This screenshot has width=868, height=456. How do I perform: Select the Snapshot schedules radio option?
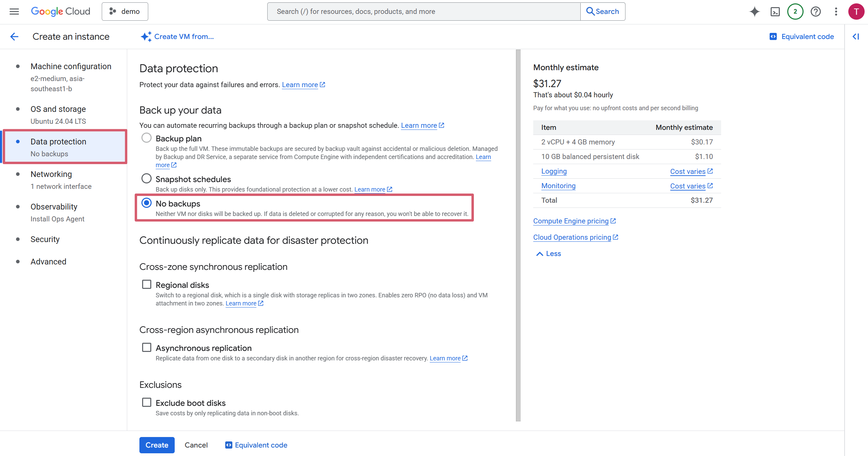tap(147, 179)
